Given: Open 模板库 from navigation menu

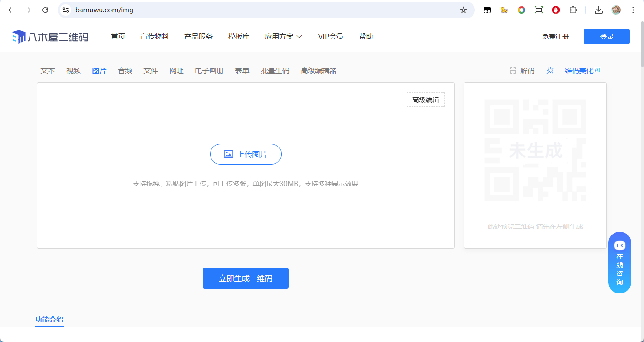Looking at the screenshot, I should 239,37.
